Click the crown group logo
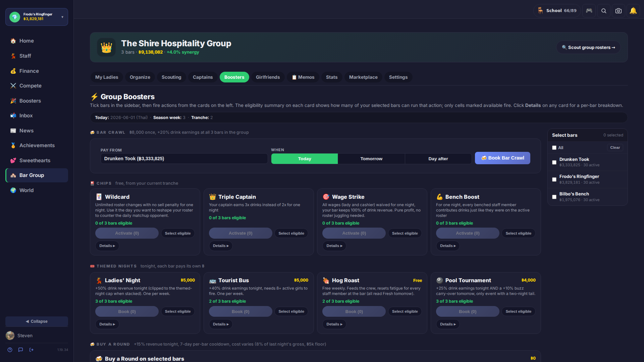 (106, 47)
